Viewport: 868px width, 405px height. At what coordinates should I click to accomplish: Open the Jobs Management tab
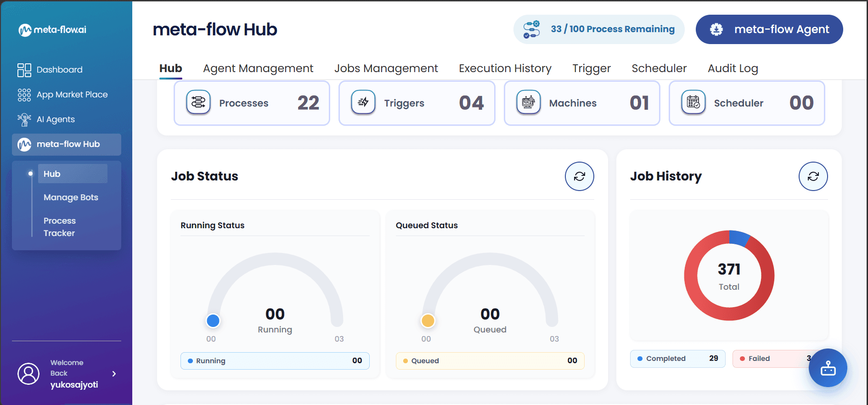click(x=386, y=68)
